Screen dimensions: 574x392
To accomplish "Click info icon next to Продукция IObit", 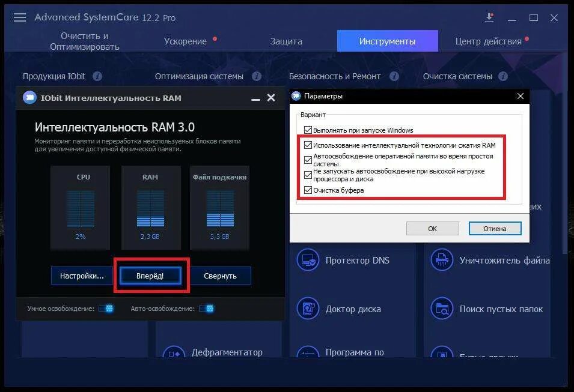I will pos(97,76).
